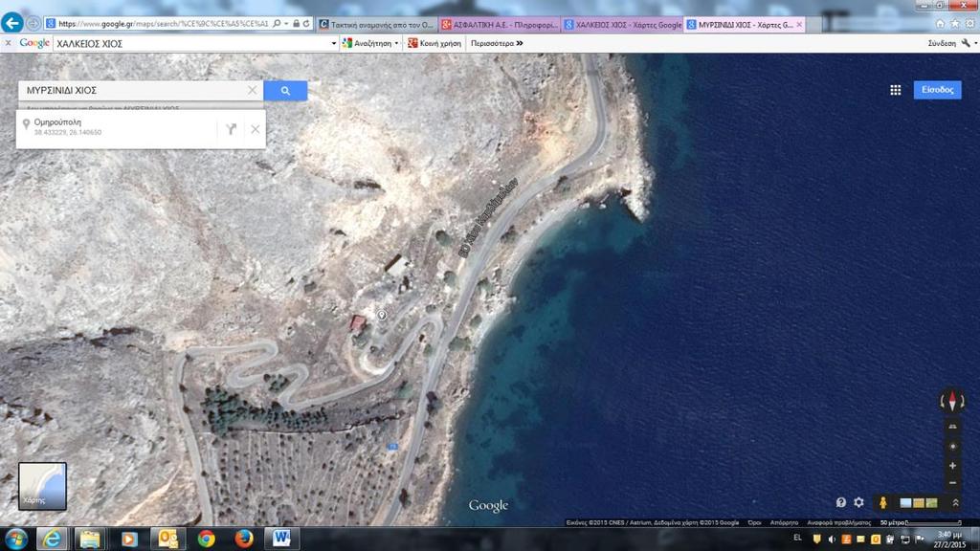The height and width of the screenshot is (551, 980).
Task: Expand the imagery strip with double chevron
Action: click(x=955, y=503)
